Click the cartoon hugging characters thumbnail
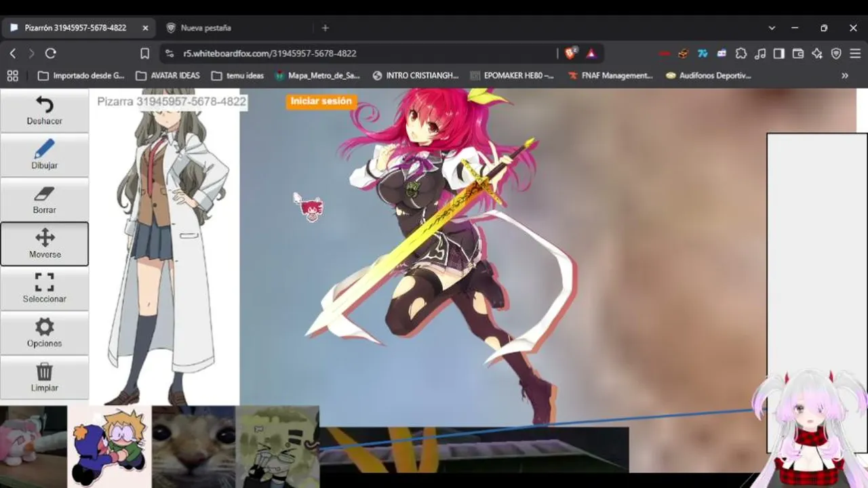The width and height of the screenshot is (868, 488). click(109, 447)
